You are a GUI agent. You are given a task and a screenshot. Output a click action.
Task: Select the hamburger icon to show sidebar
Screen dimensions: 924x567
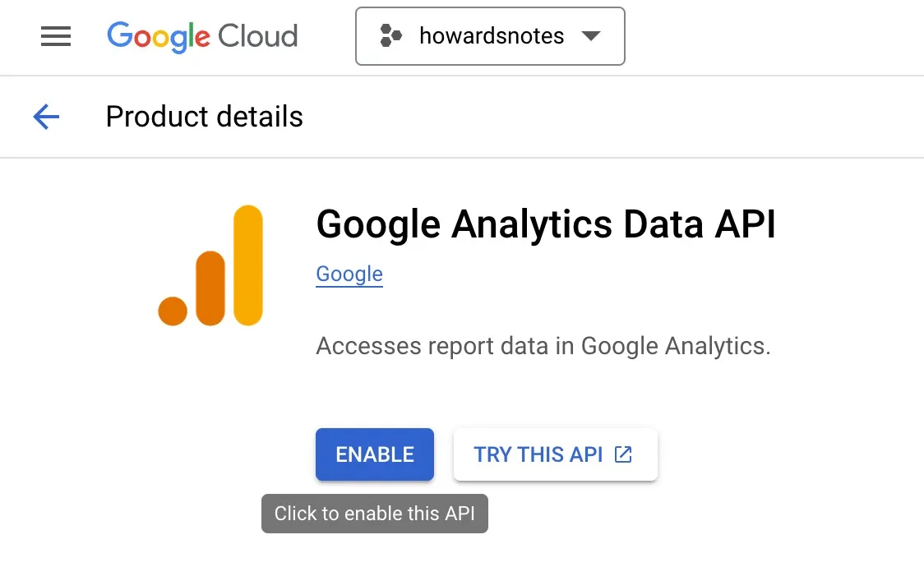click(55, 36)
